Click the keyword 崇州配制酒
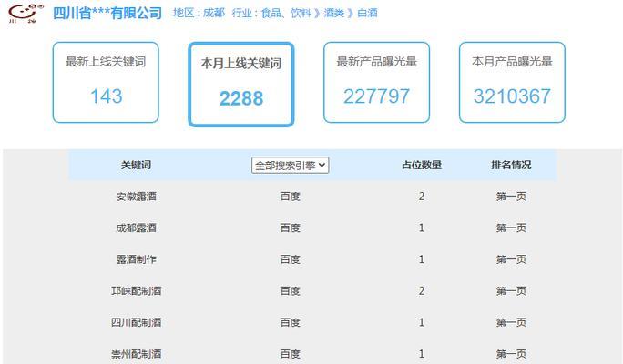Image resolution: width=623 pixels, height=364 pixels. [136, 354]
